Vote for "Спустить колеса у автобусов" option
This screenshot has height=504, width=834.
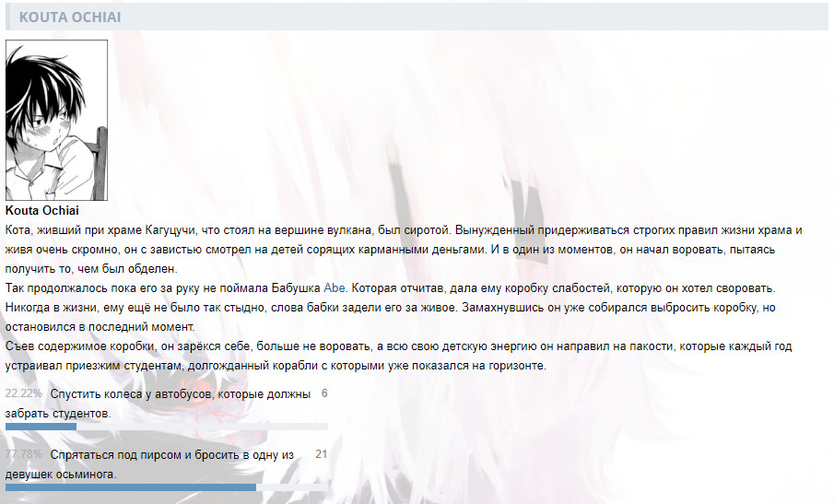coord(181,394)
